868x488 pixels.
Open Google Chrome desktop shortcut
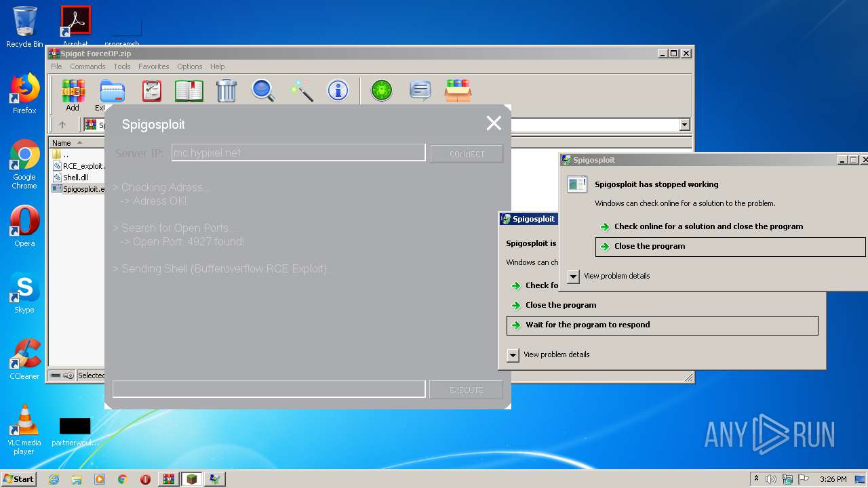tap(24, 164)
